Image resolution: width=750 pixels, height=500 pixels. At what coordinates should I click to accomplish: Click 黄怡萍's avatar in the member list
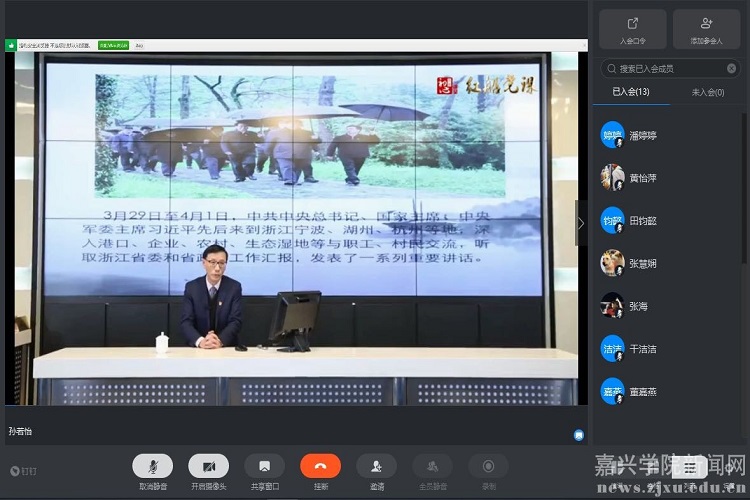(x=612, y=177)
